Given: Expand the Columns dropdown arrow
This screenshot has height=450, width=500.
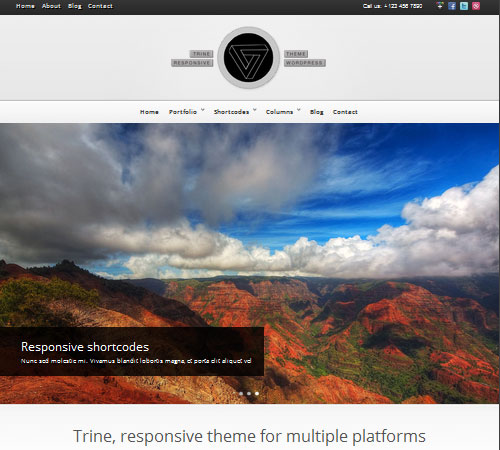Looking at the screenshot, I should coord(299,110).
